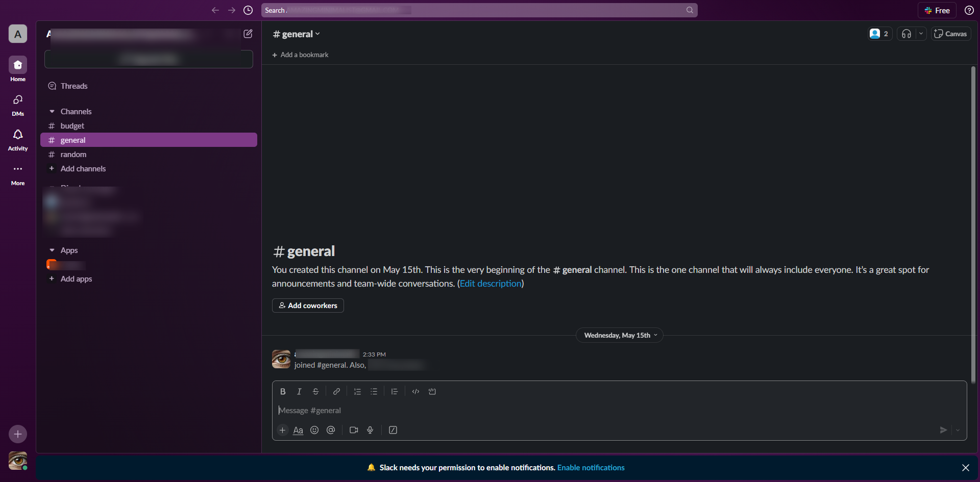
Task: Select the general channel in the sidebar
Action: 149,140
